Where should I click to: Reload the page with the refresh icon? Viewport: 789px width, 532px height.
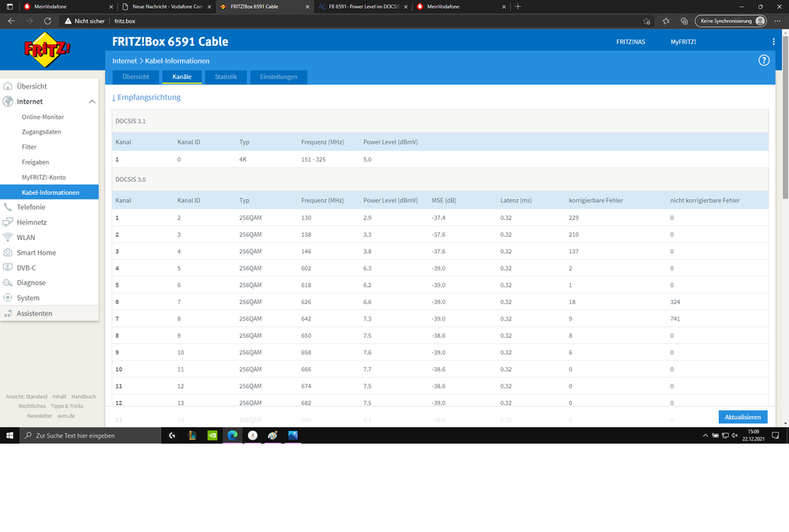(x=47, y=21)
